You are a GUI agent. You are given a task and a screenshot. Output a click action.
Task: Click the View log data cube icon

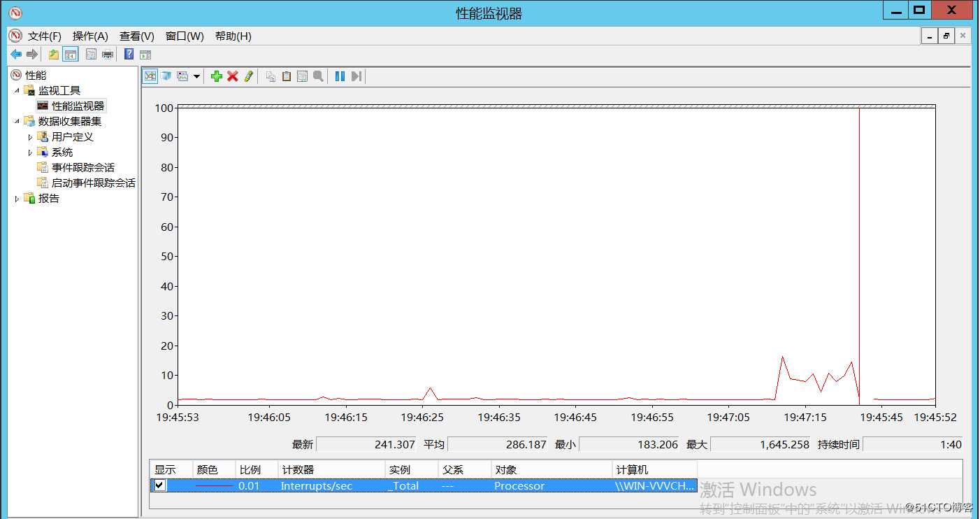(x=166, y=76)
